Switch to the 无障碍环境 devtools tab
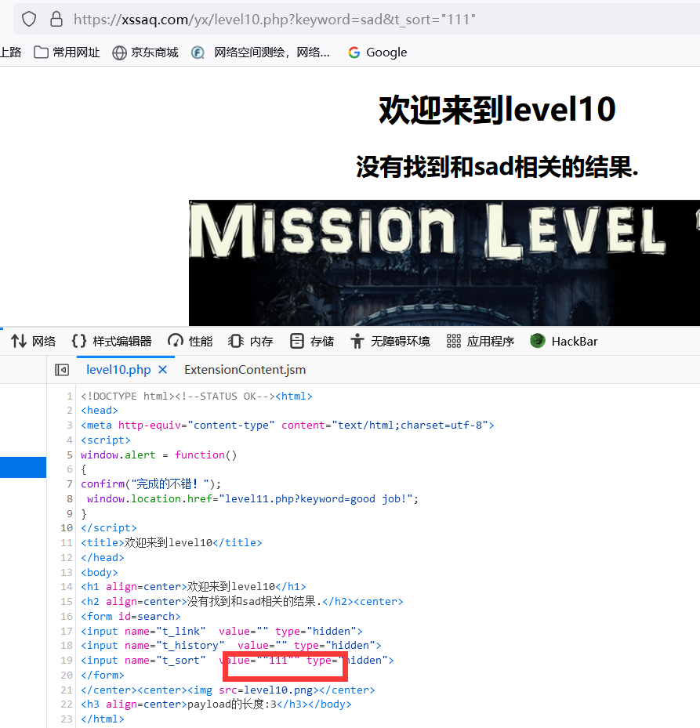Screen dimensions: 700x728 (x=390, y=341)
